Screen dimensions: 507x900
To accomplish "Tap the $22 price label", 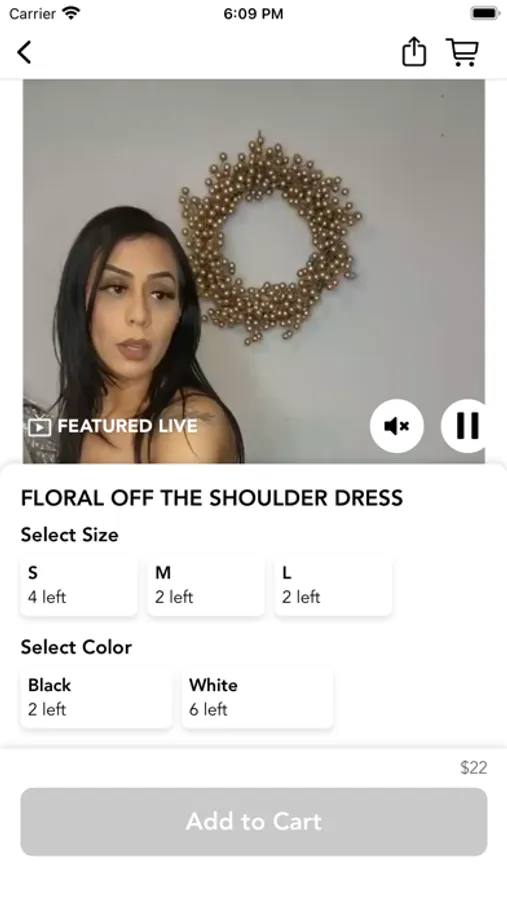I will tap(474, 767).
